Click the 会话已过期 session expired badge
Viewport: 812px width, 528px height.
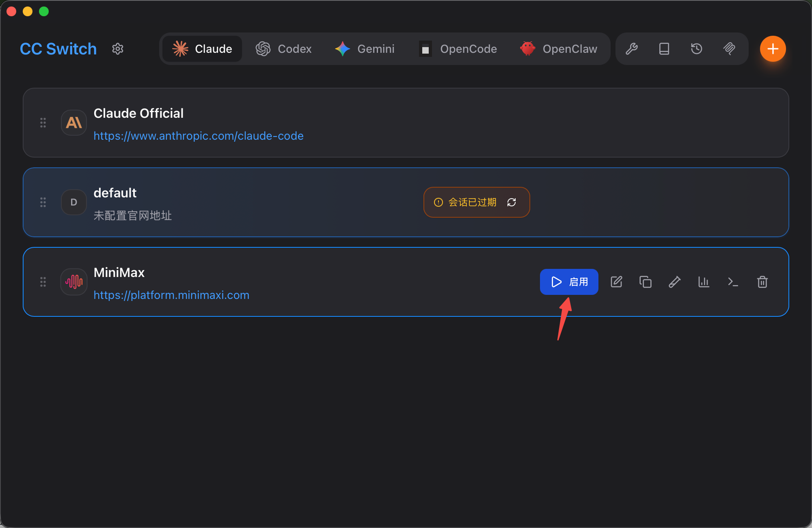477,202
